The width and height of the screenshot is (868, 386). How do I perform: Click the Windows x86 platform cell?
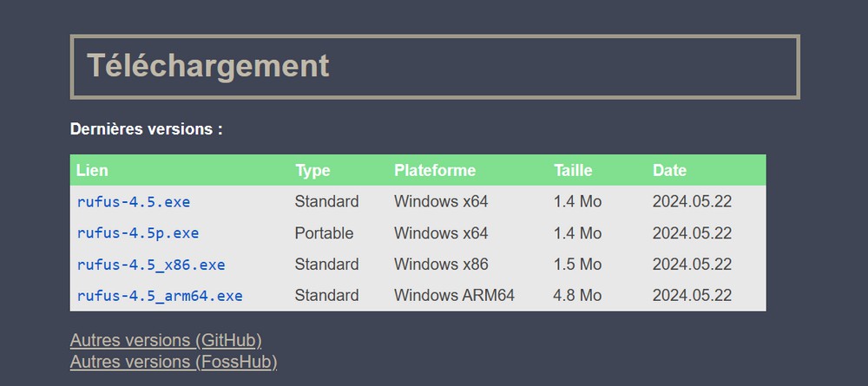pos(441,265)
